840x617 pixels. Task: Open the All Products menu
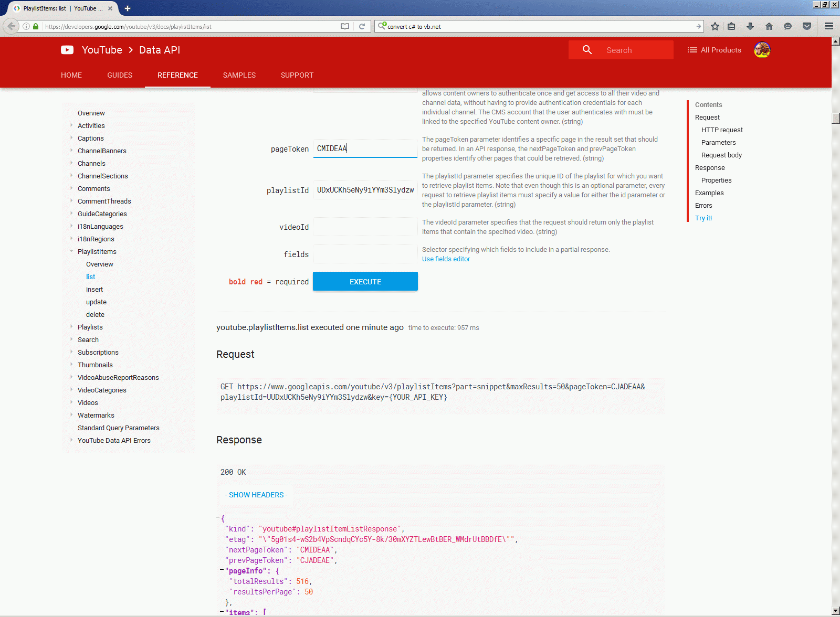[715, 50]
